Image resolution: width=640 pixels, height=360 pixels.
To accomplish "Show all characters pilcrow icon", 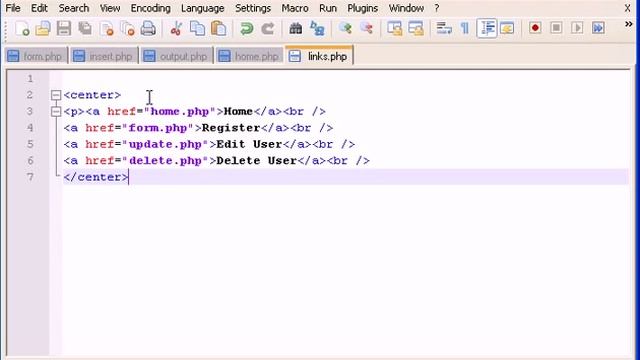I will [465, 29].
